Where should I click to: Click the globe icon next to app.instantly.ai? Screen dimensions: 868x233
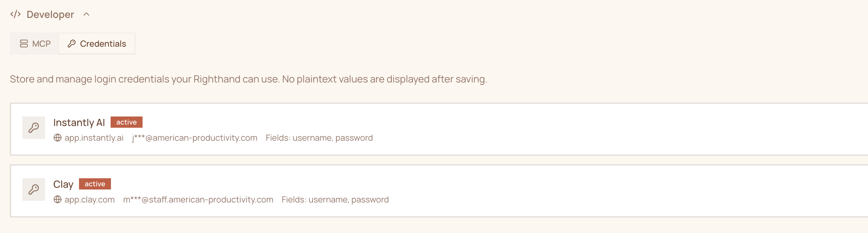(x=58, y=138)
